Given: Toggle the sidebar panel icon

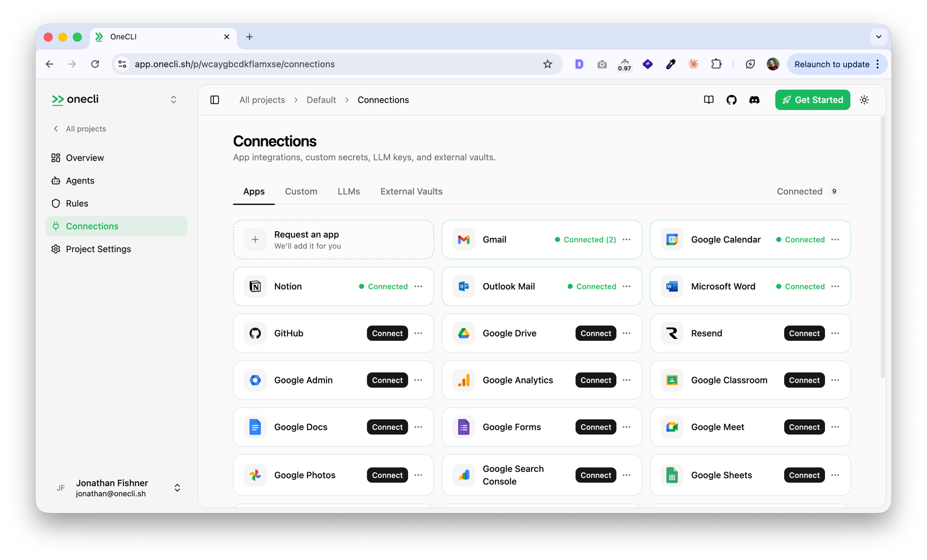Looking at the screenshot, I should (x=215, y=100).
